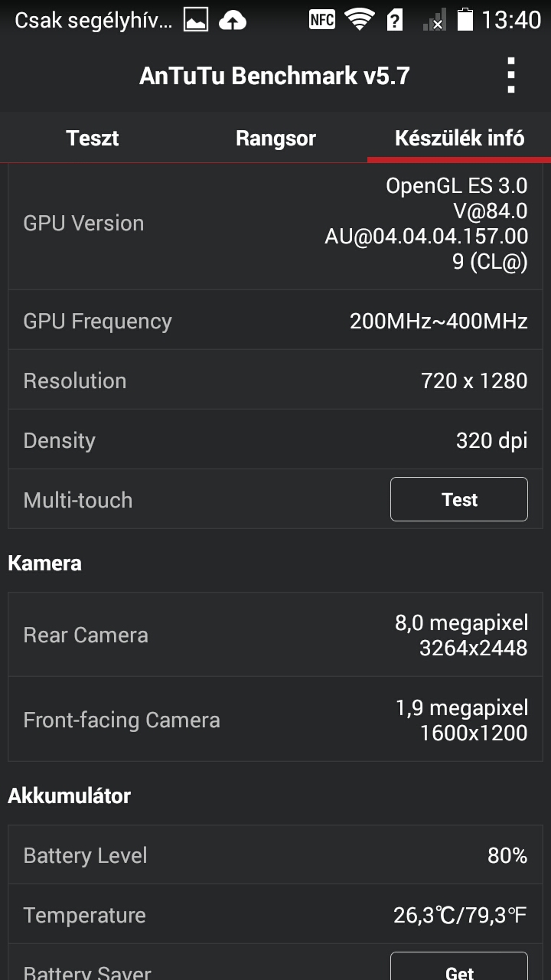The height and width of the screenshot is (980, 551).
Task: Tap the NFC status bar icon
Action: tap(322, 20)
